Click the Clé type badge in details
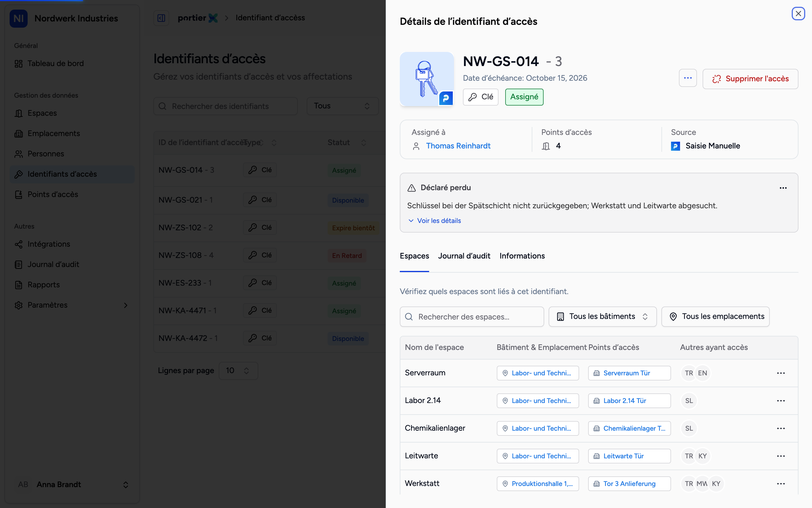The width and height of the screenshot is (812, 508). point(480,97)
